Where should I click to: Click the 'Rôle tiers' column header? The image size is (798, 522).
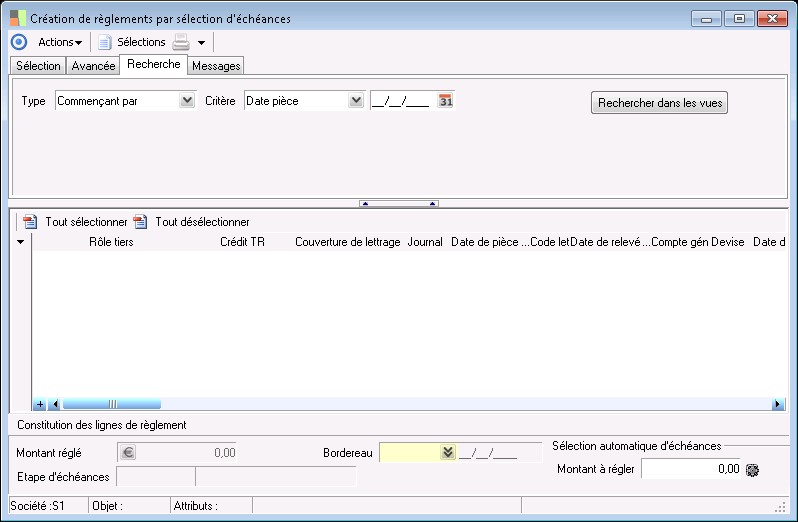(x=111, y=242)
